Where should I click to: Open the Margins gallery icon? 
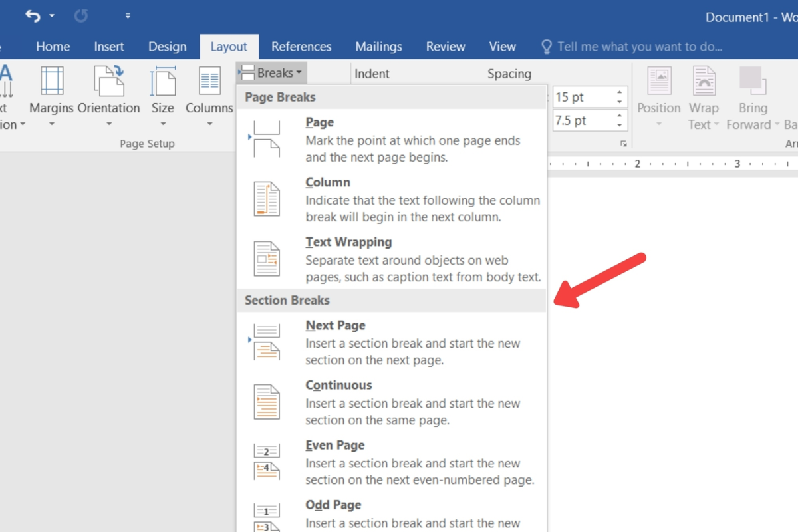[x=52, y=82]
